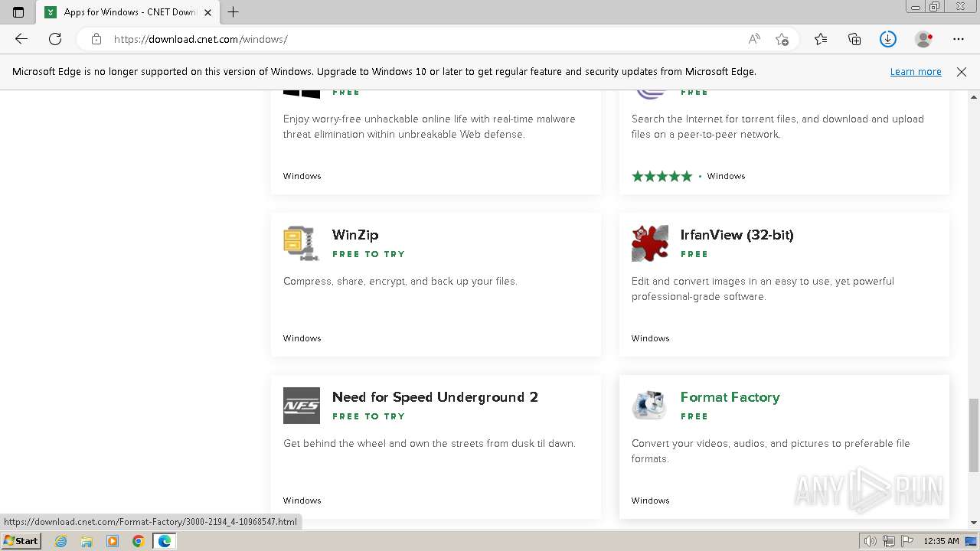Open the Downloads panel

tap(888, 39)
